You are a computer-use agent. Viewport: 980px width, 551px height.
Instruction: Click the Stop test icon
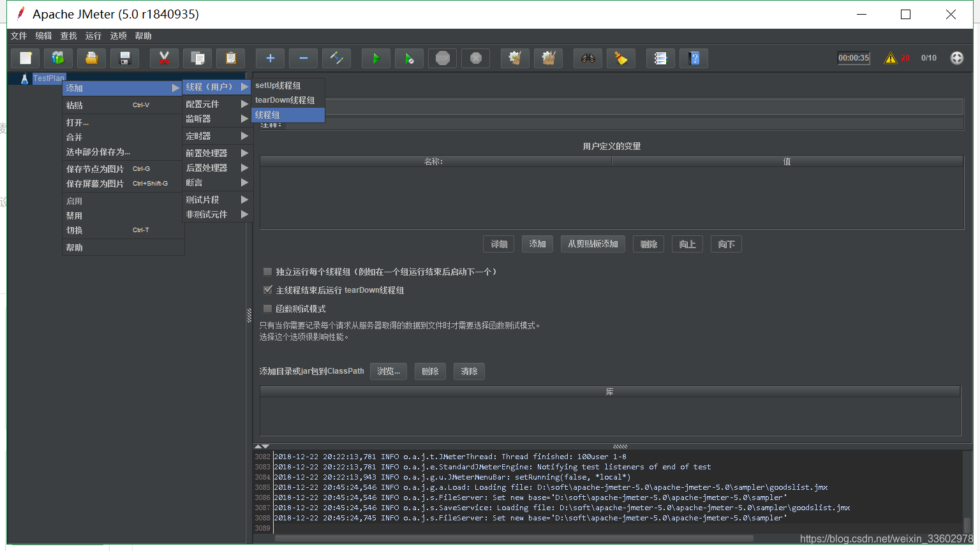point(442,58)
